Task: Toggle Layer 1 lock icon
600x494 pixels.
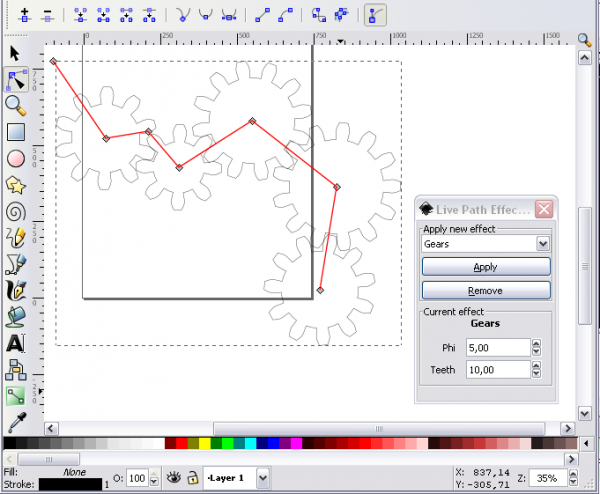Action: pyautogui.click(x=192, y=478)
